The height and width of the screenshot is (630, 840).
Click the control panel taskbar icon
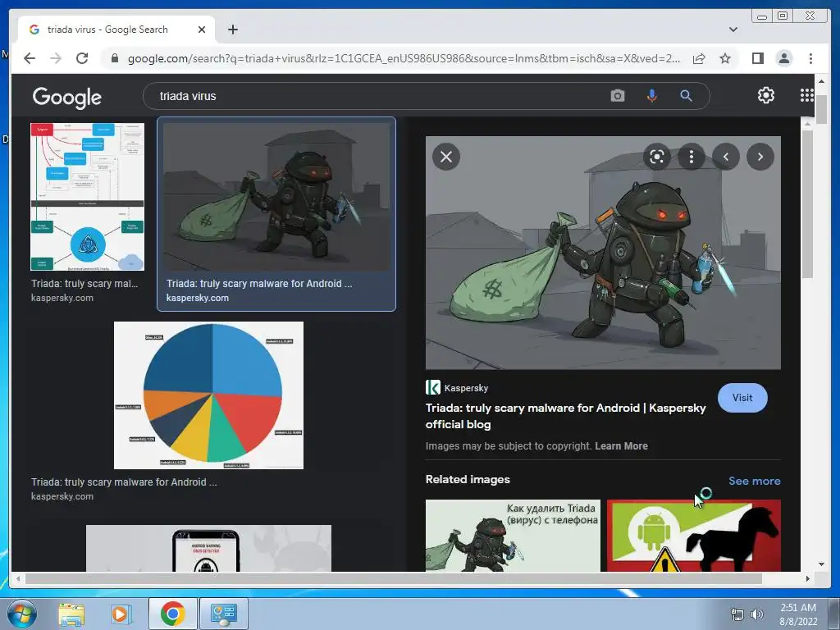223,614
